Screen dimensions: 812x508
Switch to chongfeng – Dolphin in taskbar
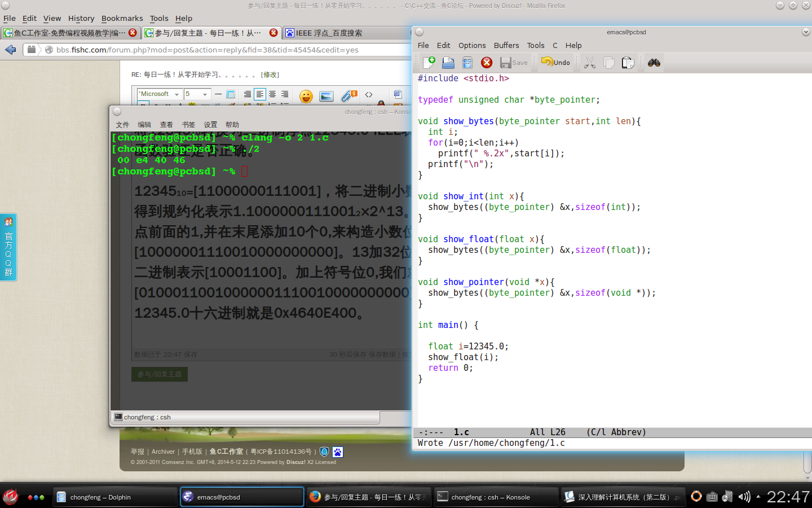click(x=116, y=497)
